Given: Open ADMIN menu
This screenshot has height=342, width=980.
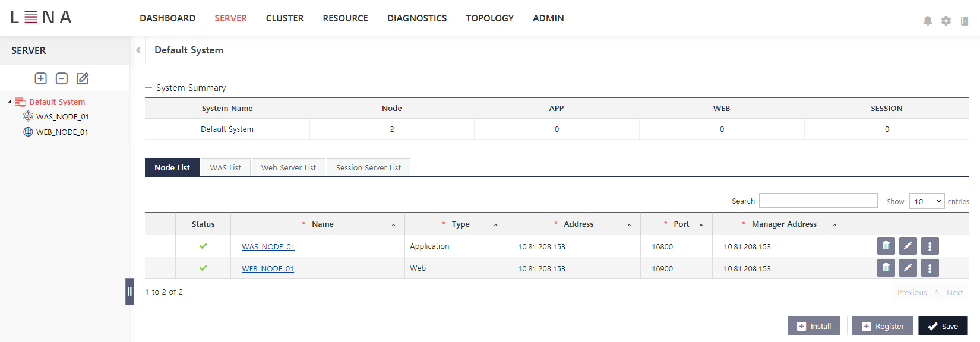Looking at the screenshot, I should 548,18.
